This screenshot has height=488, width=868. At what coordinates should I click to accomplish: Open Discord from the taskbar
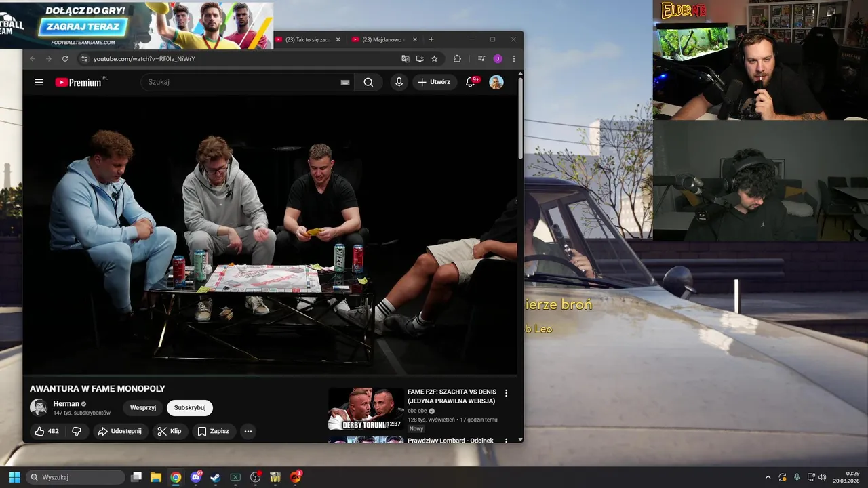(196, 477)
